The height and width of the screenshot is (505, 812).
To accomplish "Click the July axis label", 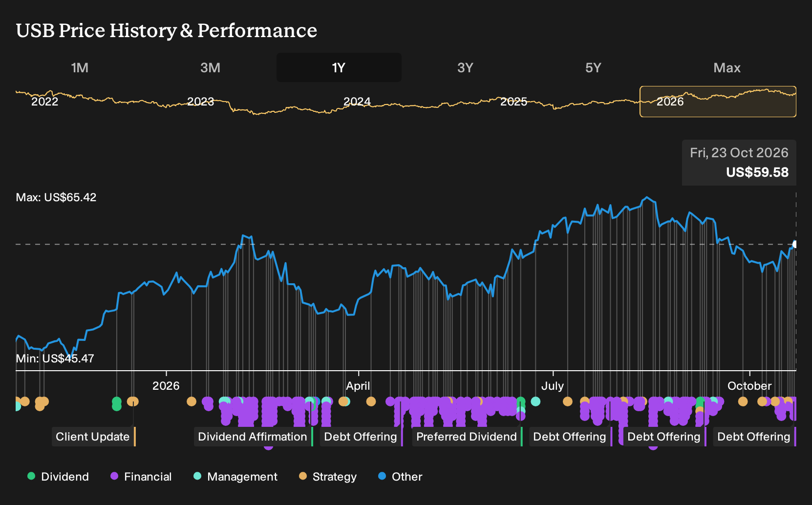I will point(553,386).
